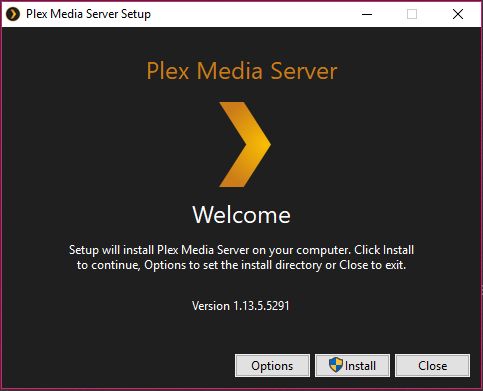The width and height of the screenshot is (483, 391).
Task: Click the large orange Plex chevron logo
Action: [245, 144]
